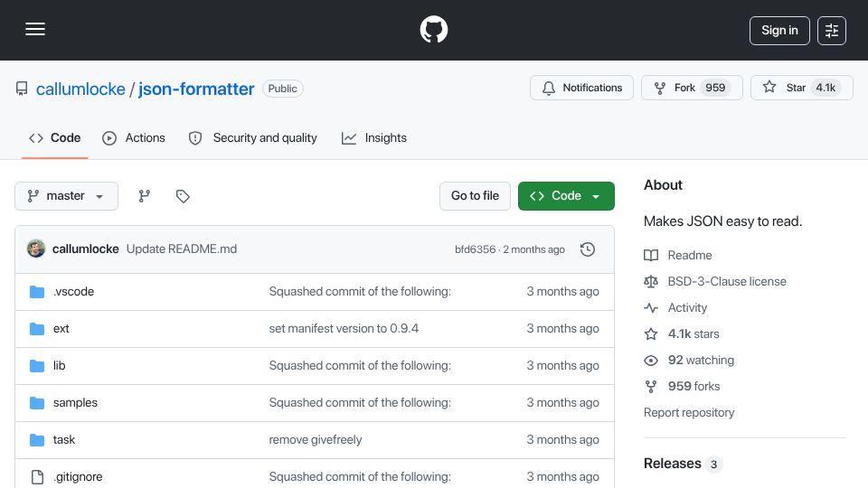Go to GitHub homepage via Octocat logo
Viewport: 868px width, 488px height.
[x=433, y=29]
